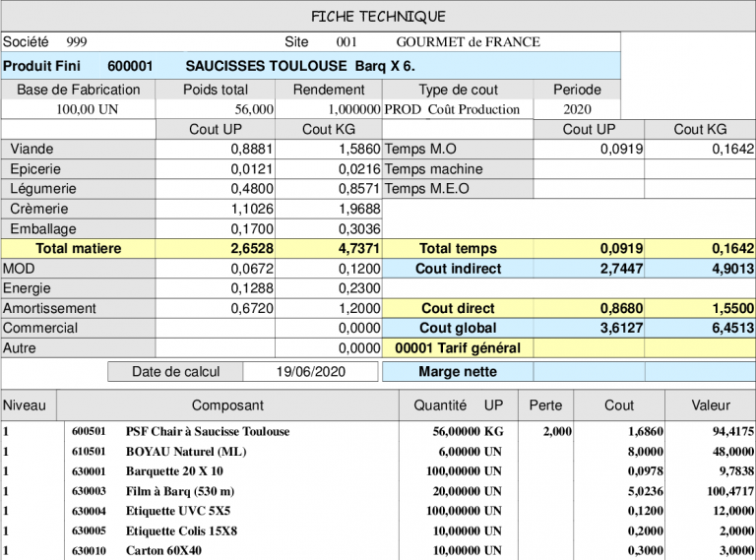Click the Periode value 2020

coord(578,109)
